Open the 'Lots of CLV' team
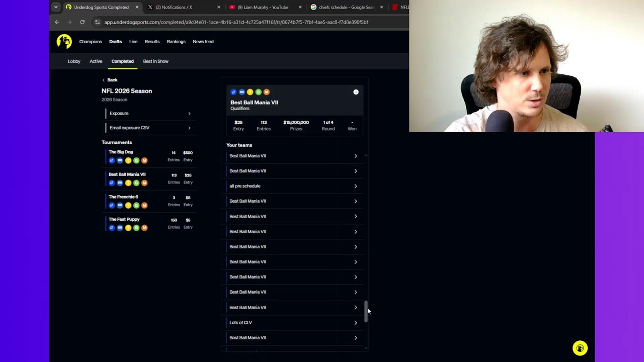Viewport: 644px width, 362px height. pos(293,323)
